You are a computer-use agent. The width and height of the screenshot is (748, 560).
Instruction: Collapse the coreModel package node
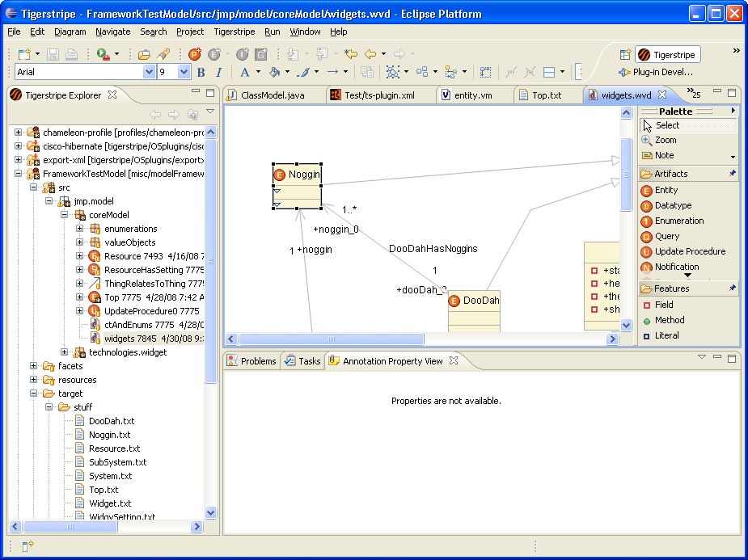click(x=65, y=215)
